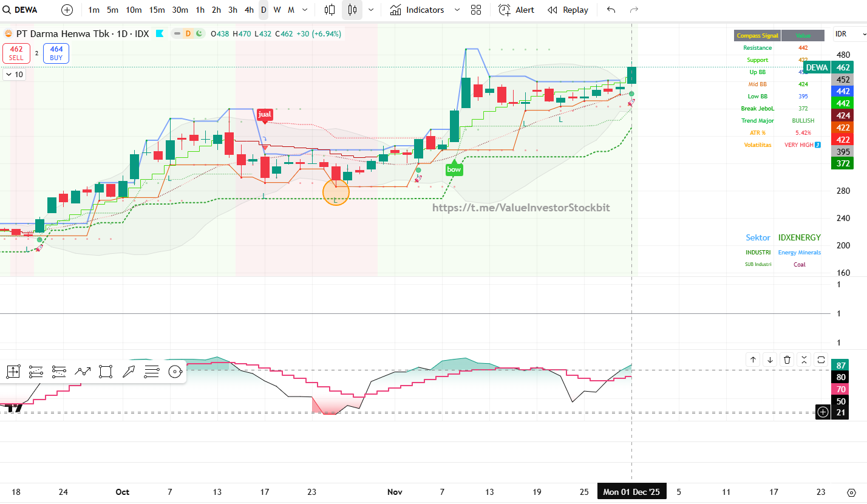Screen dimensions: 867x504
Task: Switch to the 1h timeframe
Action: click(200, 10)
